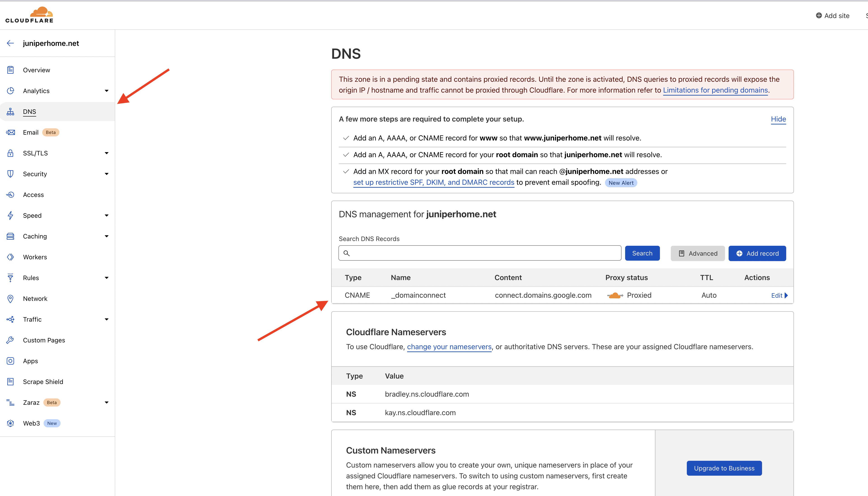Click the plus icon beside Add site
Image resolution: width=868 pixels, height=496 pixels.
coord(819,15)
